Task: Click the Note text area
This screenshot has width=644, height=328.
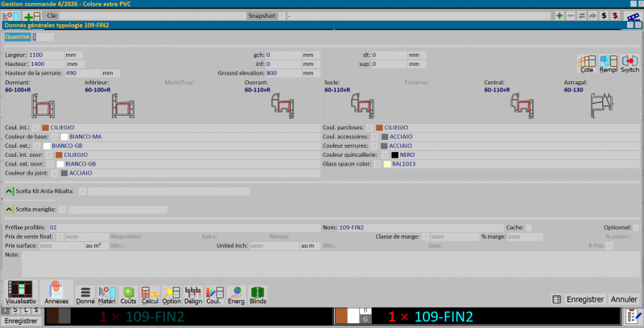Action: point(330,264)
